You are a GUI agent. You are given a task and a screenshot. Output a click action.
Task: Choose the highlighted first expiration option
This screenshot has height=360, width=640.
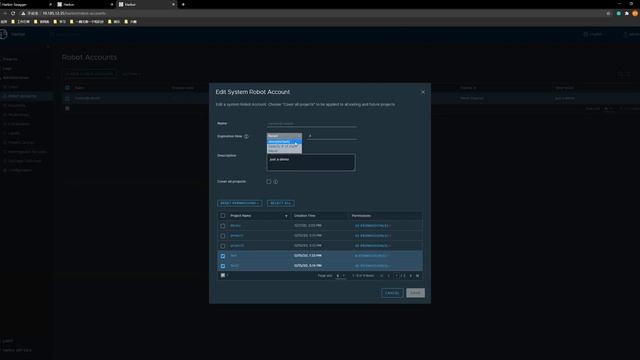[284, 142]
